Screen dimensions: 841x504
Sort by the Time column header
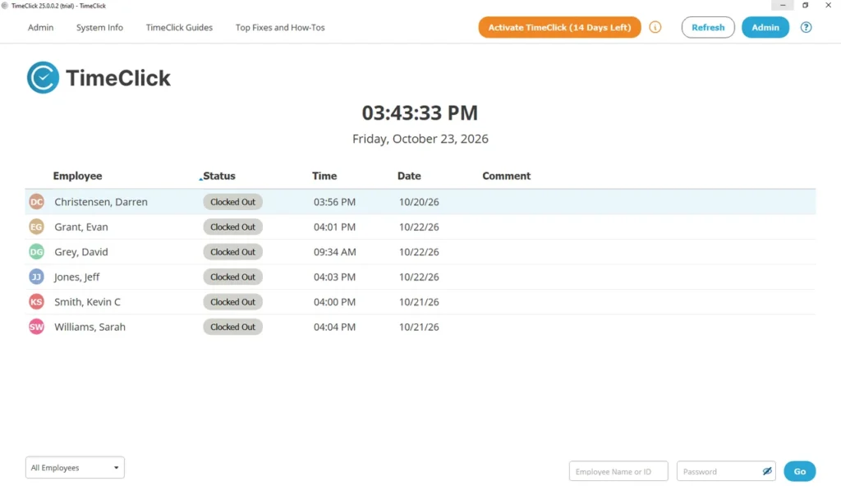[324, 176]
